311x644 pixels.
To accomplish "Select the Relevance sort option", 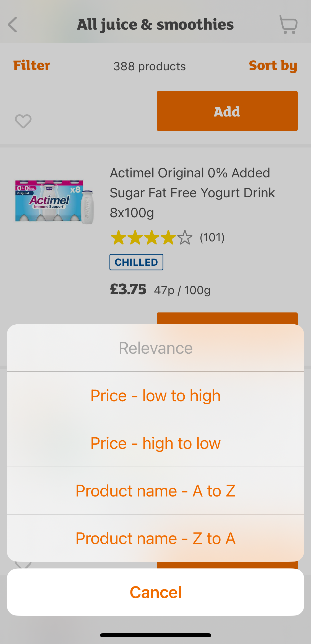I will pyautogui.click(x=155, y=348).
